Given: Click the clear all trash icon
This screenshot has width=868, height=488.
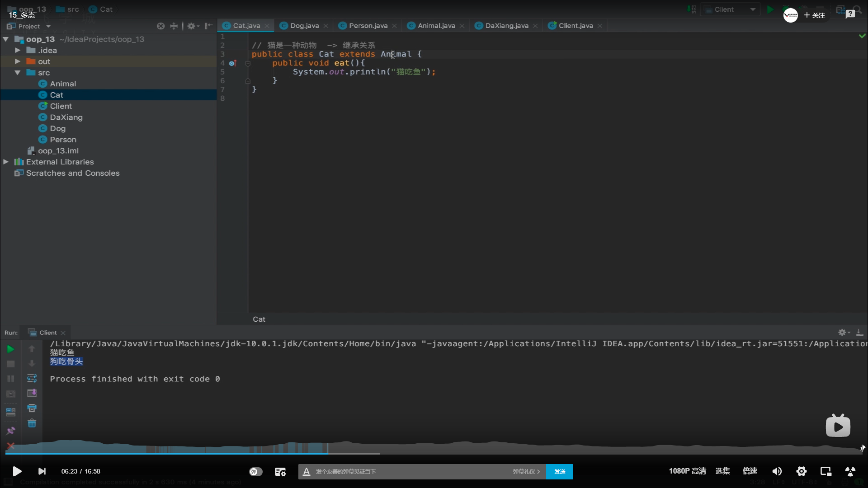Looking at the screenshot, I should (x=32, y=423).
